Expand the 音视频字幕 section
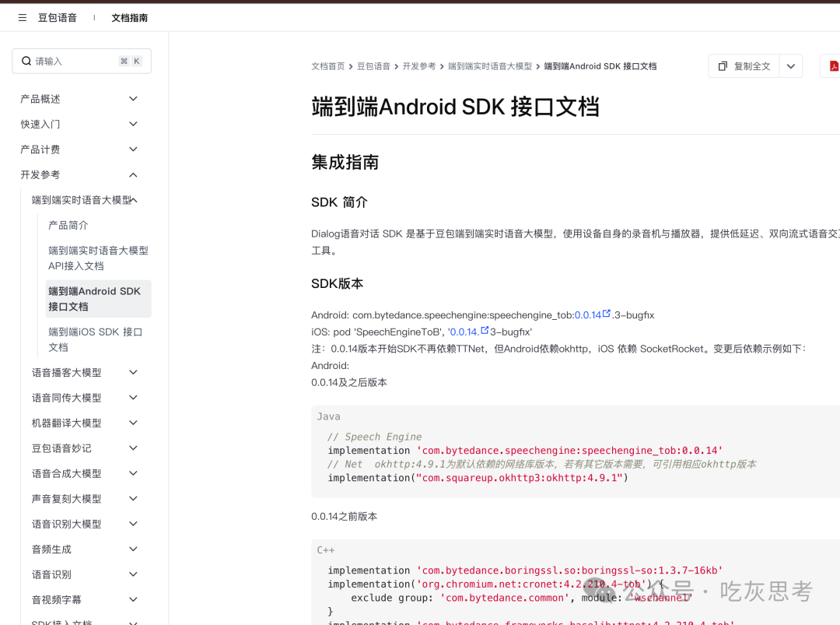Screen dimensions: 840x625 134,599
